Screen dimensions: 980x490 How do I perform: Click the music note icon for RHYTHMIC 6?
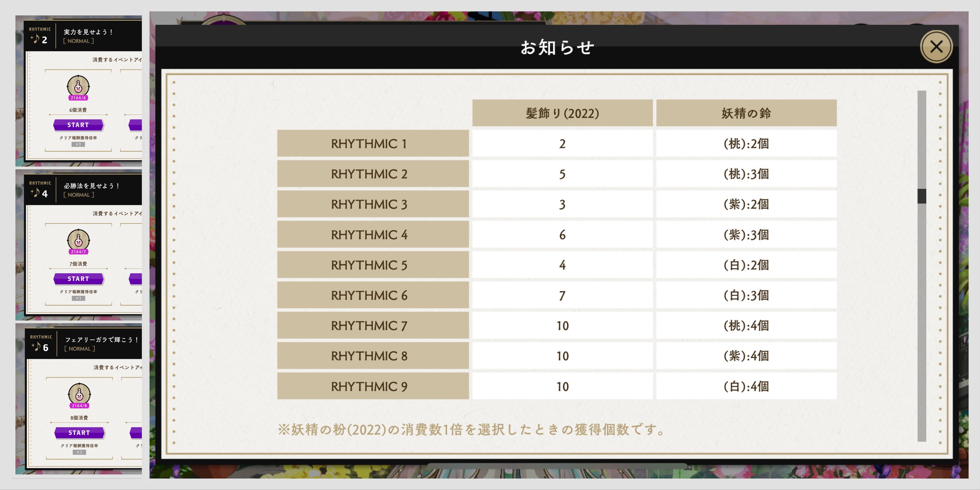(x=37, y=347)
